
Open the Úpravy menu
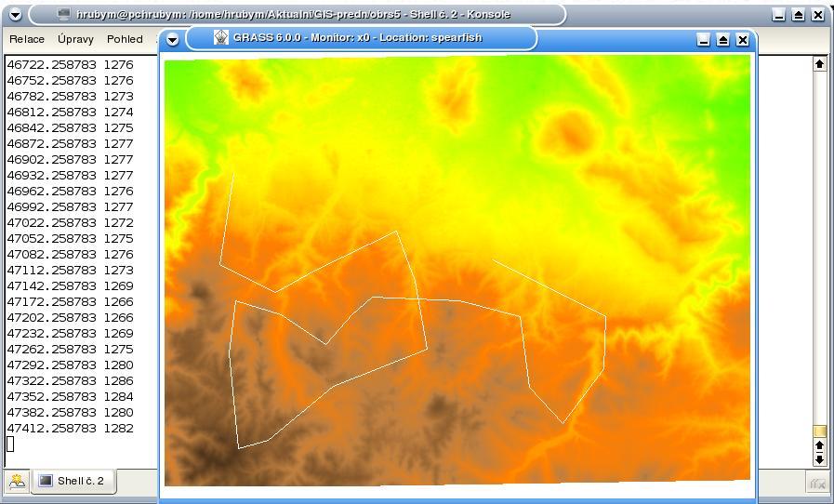coord(75,39)
